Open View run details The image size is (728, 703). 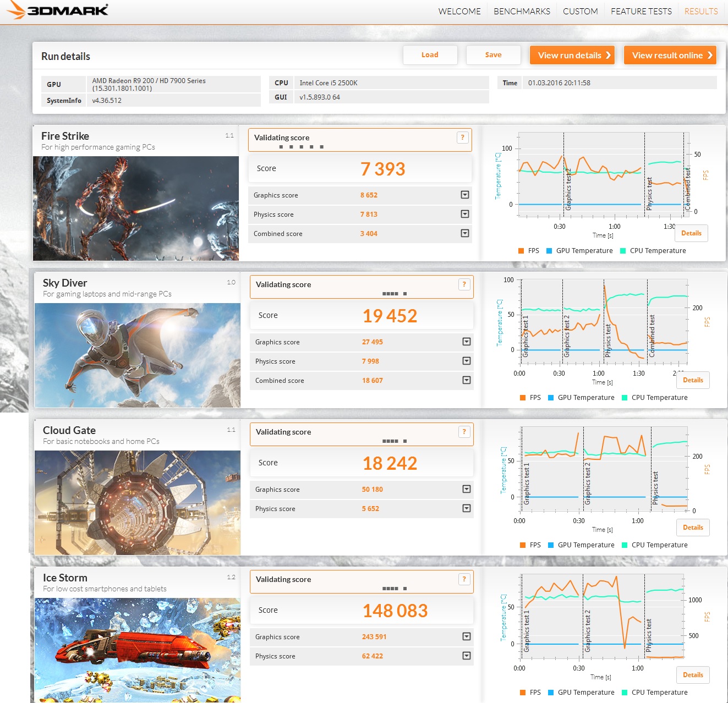point(572,55)
